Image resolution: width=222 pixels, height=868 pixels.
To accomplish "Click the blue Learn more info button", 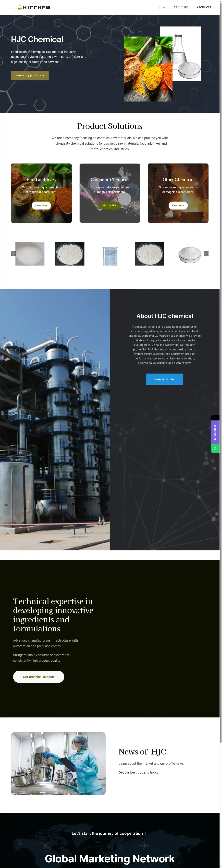I will [x=164, y=379].
